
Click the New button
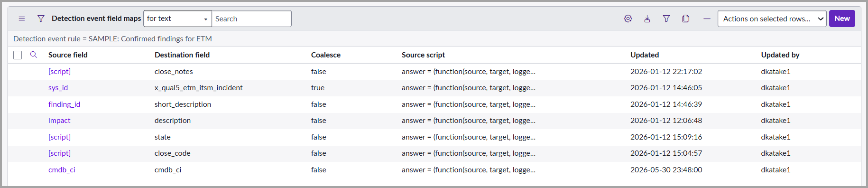point(842,19)
